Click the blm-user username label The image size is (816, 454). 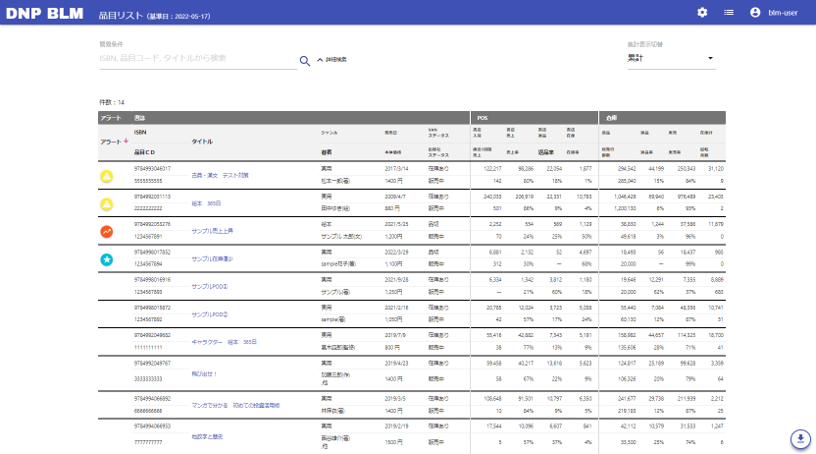[783, 13]
